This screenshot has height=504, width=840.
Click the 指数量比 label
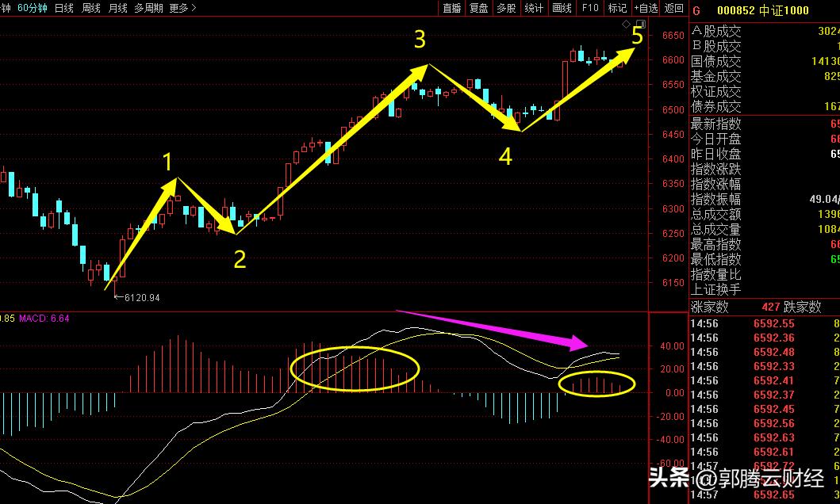point(715,274)
